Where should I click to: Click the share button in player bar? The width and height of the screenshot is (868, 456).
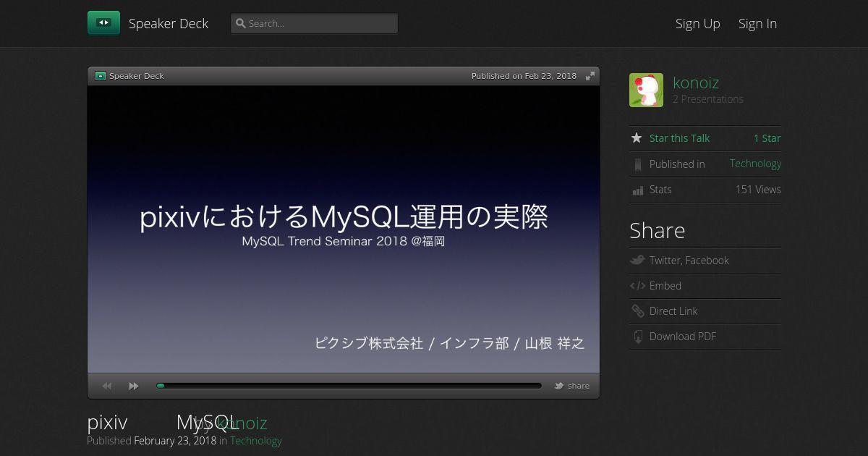coord(572,386)
